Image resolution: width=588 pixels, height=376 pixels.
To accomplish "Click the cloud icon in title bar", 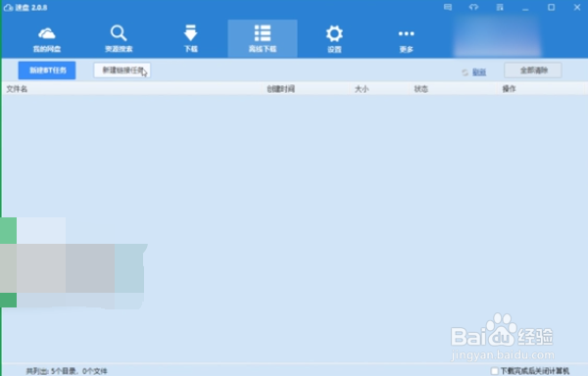I will [x=473, y=7].
